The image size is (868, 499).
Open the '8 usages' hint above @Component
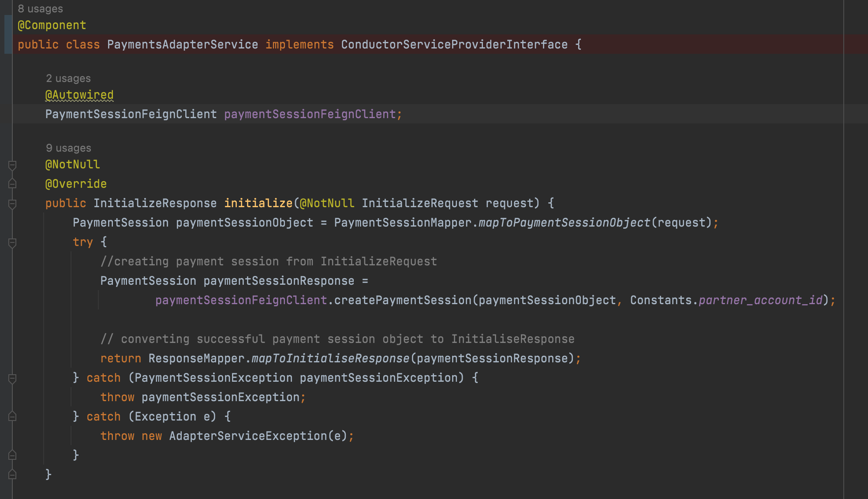tap(40, 9)
